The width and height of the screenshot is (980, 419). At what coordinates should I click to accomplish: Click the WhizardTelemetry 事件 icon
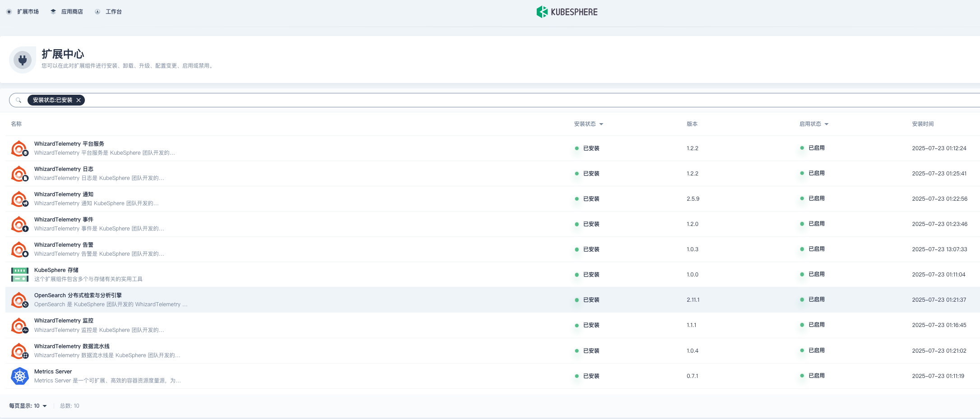(x=20, y=224)
